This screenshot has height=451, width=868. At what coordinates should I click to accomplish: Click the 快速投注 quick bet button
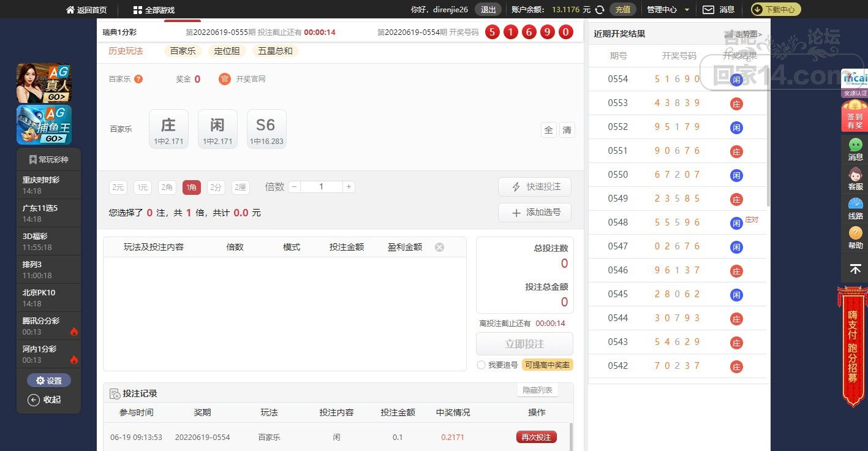pos(535,187)
